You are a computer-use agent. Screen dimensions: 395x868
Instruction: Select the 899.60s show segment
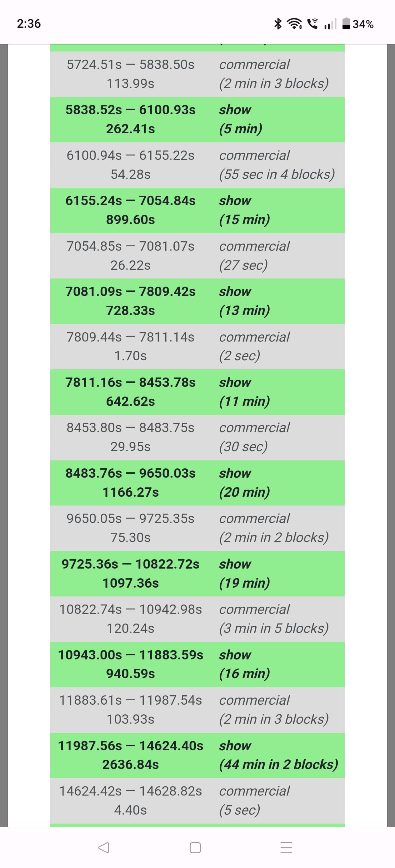[197, 210]
